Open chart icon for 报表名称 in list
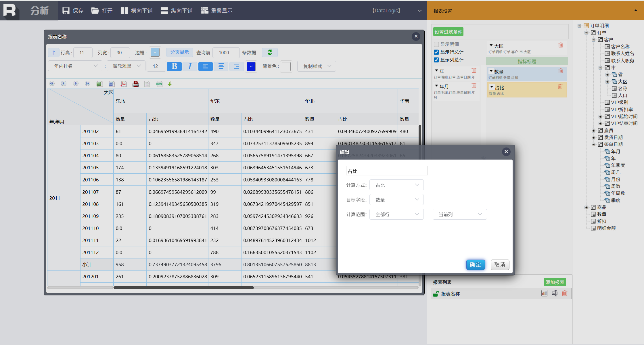Screen dimensions: 644x345 click(544, 293)
